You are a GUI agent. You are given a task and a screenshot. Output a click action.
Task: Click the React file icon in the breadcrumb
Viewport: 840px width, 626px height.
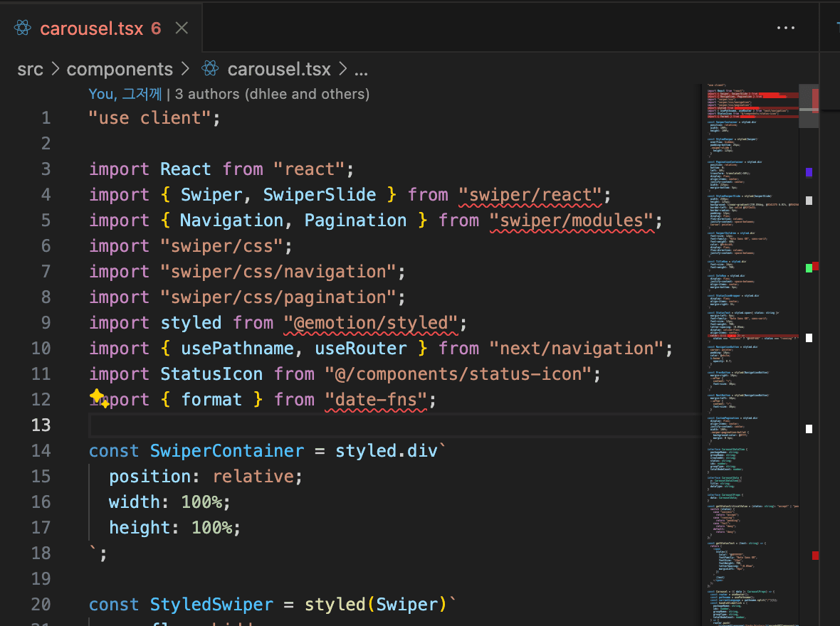[209, 69]
